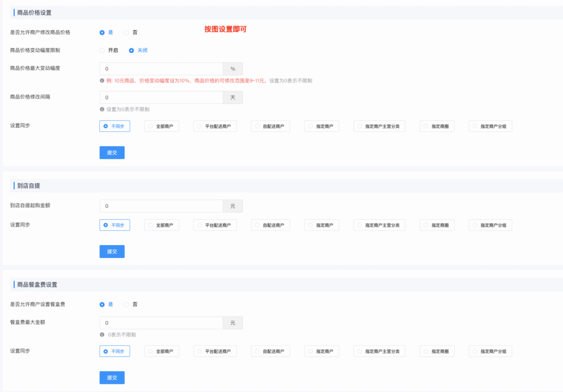Submit the 商品餐盒费设置 form
Screen dimensions: 563x392
(x=112, y=378)
